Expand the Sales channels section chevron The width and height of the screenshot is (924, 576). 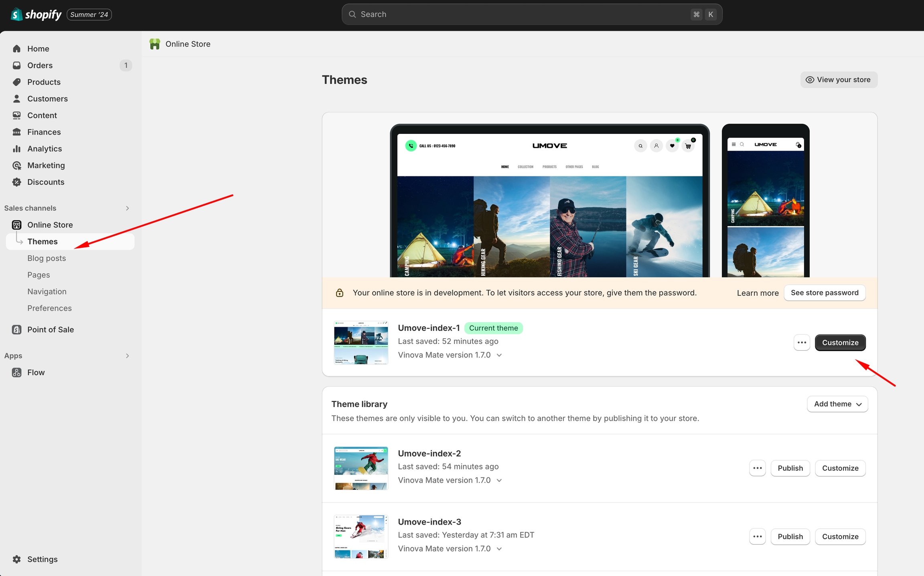point(128,208)
